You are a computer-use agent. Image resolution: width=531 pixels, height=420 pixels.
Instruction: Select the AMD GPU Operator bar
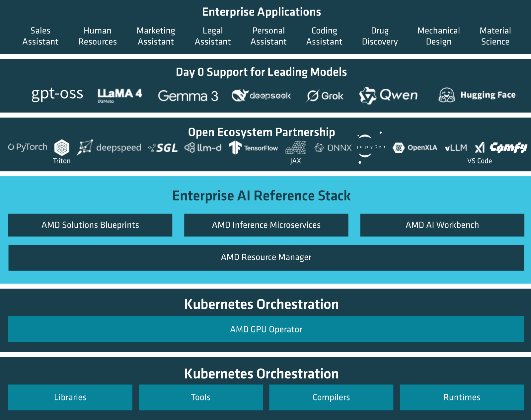click(266, 329)
